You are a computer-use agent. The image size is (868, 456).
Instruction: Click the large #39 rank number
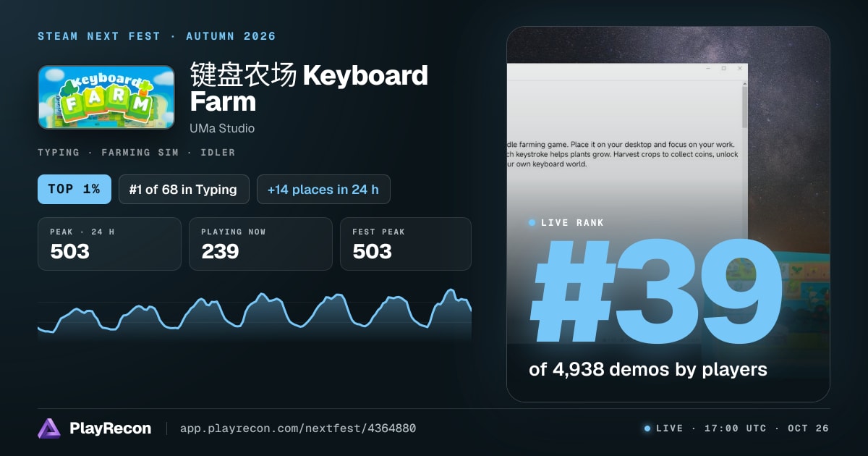(657, 291)
